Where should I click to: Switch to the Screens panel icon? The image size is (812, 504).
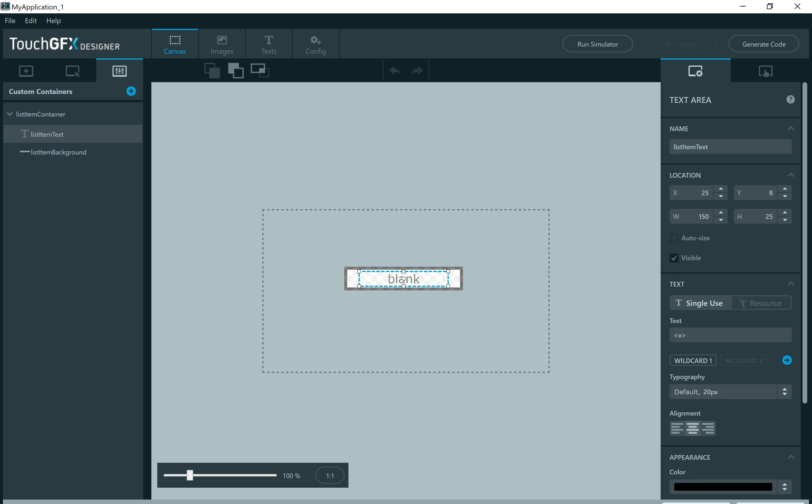73,71
